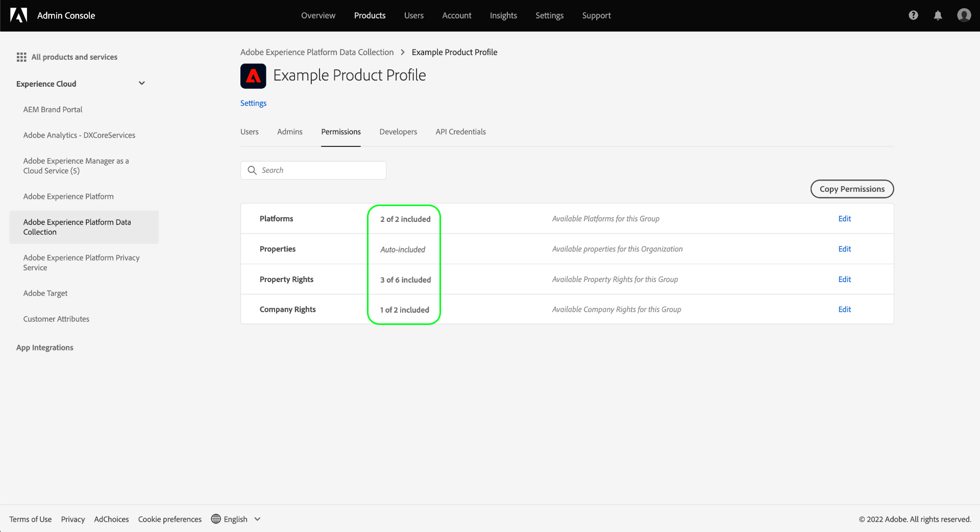Screen dimensions: 980x532
Task: Go to Adobe Experience Platform Data Collection breadcrumb
Action: (317, 52)
